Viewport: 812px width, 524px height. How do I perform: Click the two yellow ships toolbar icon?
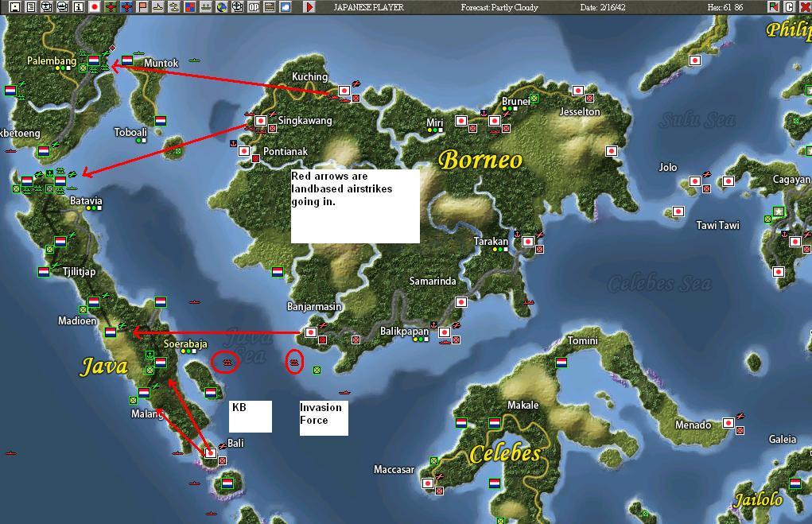point(174,6)
